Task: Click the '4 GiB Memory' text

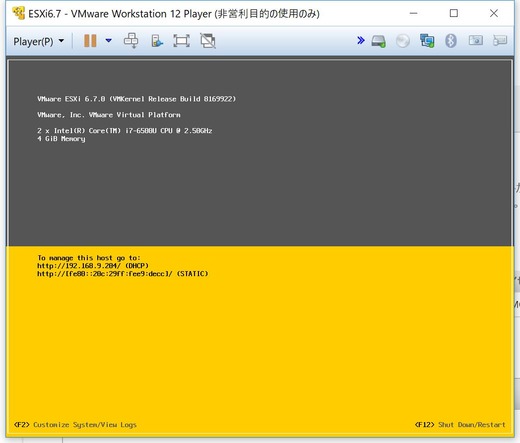Action: click(61, 139)
